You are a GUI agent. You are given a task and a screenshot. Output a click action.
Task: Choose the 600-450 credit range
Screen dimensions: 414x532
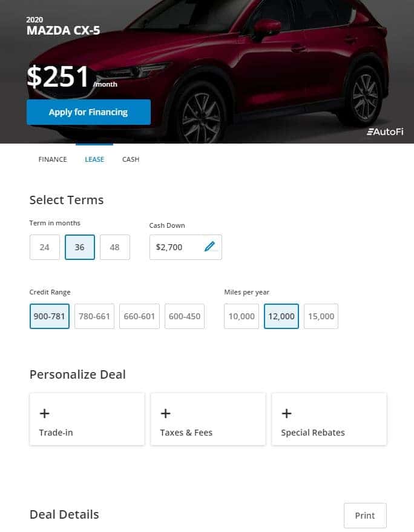(x=184, y=316)
